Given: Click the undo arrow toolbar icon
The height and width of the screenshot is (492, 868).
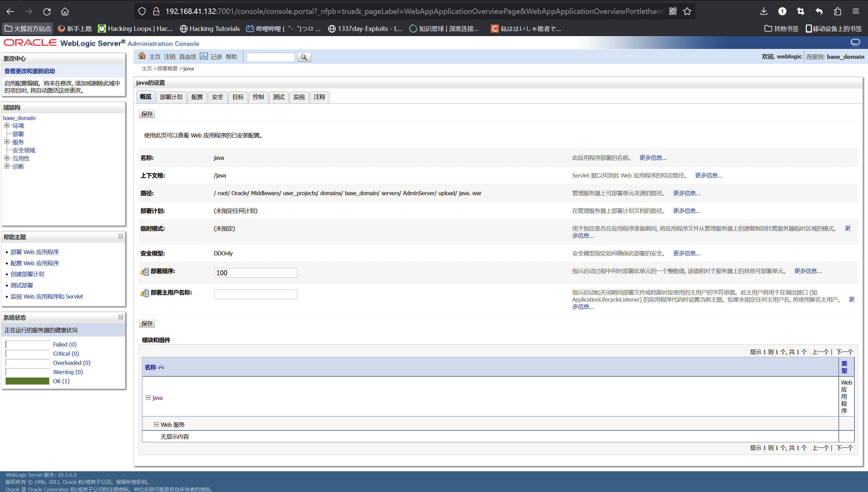Looking at the screenshot, I should pyautogui.click(x=819, y=12).
